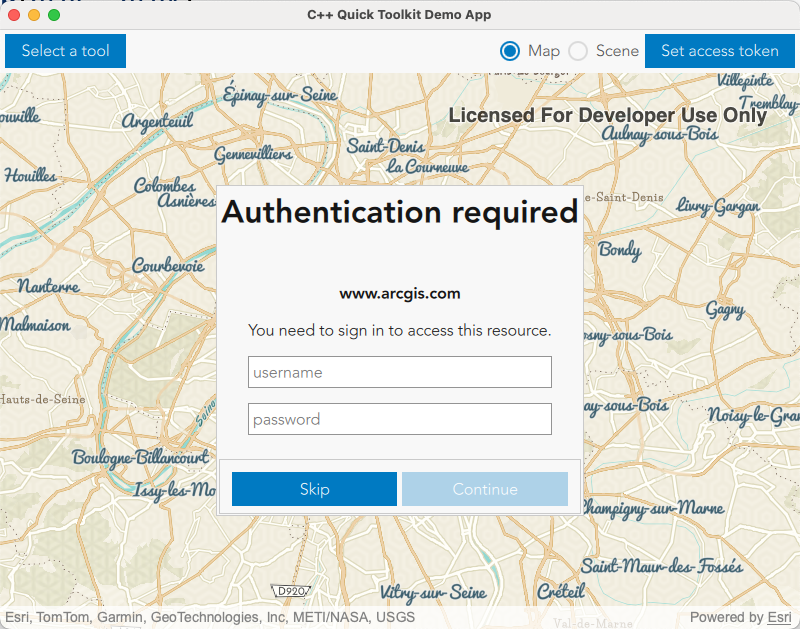800x629 pixels.
Task: Click the Set access token button
Action: 719,50
